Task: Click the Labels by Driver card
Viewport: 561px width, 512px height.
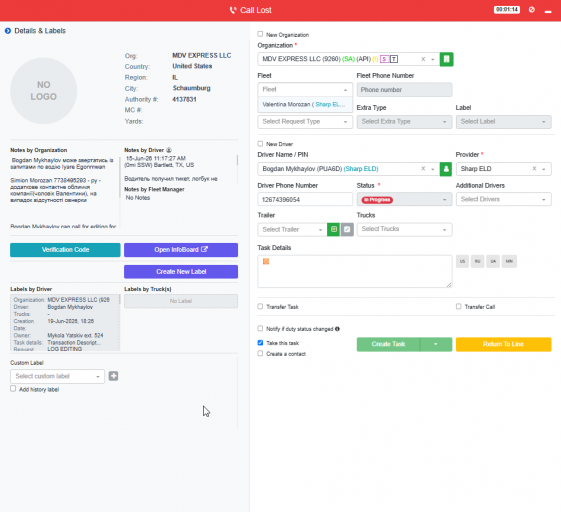Action: point(65,323)
